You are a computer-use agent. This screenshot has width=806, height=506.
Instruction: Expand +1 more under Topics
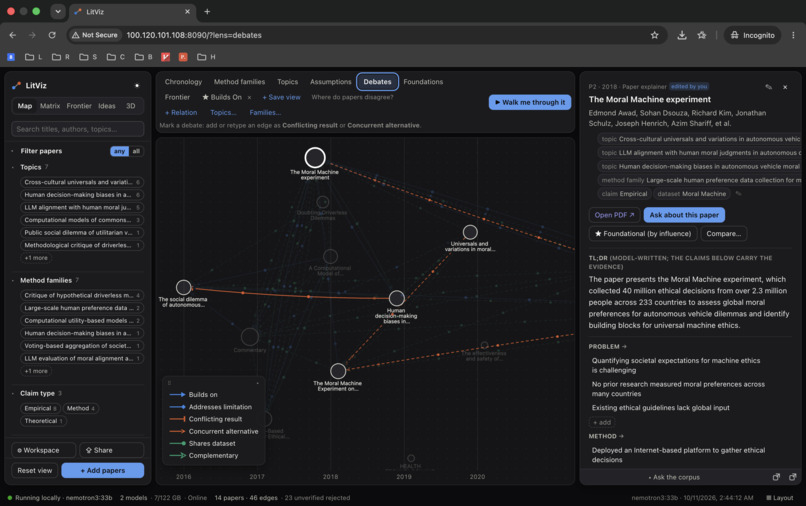tap(36, 258)
